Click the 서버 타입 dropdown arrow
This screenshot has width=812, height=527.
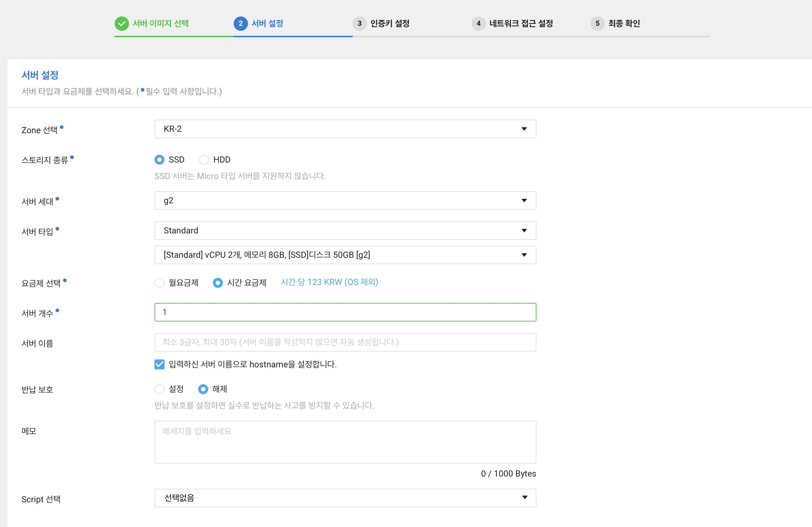pos(524,231)
